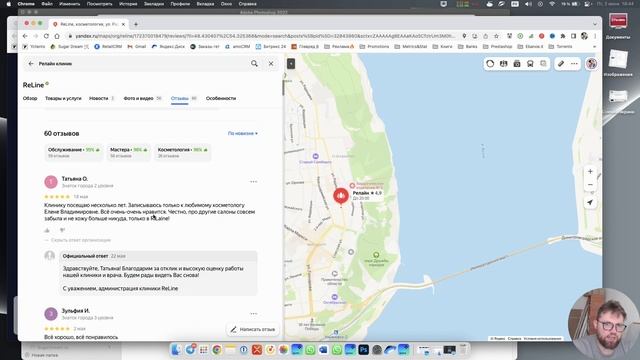Open the Справка menu in menu bar
This screenshot has height=360, width=640.
click(247, 4)
